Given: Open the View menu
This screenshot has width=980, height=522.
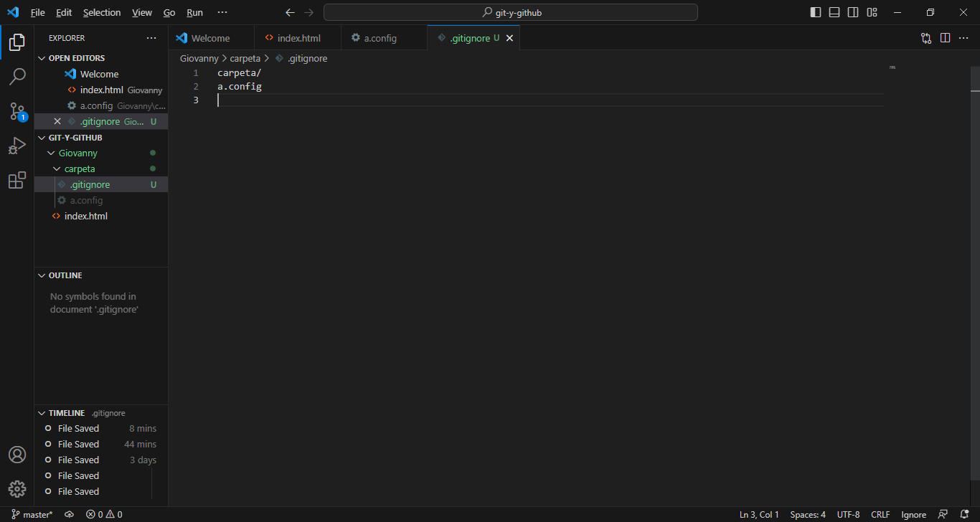Looking at the screenshot, I should [142, 12].
